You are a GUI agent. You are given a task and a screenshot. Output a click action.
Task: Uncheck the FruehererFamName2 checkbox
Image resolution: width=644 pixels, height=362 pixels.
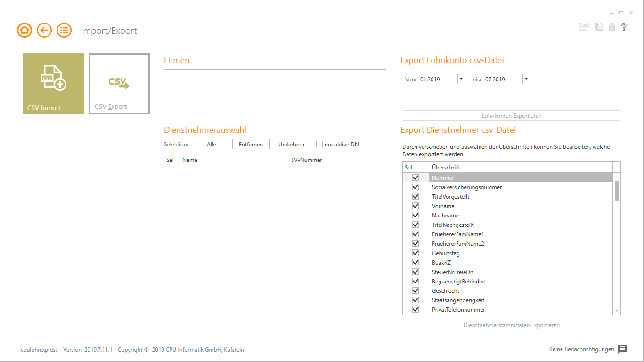416,243
